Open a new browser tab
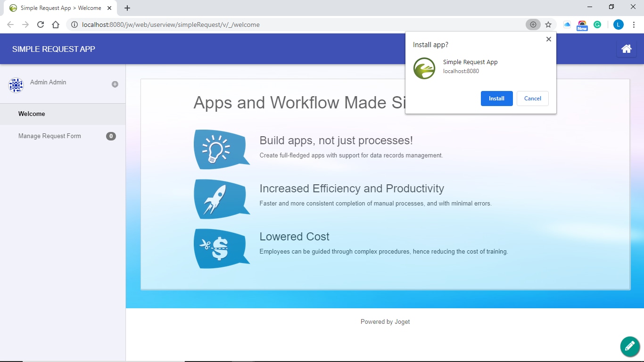 127,8
